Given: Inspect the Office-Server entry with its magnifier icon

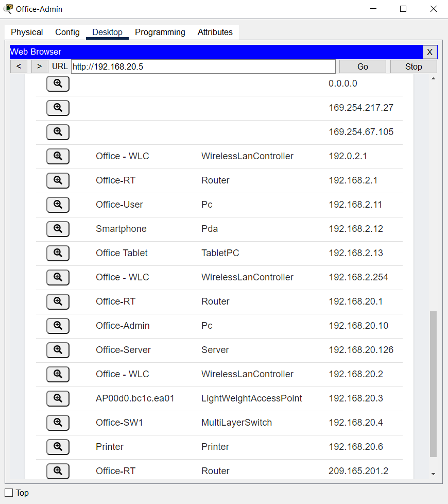Looking at the screenshot, I should tap(58, 350).
